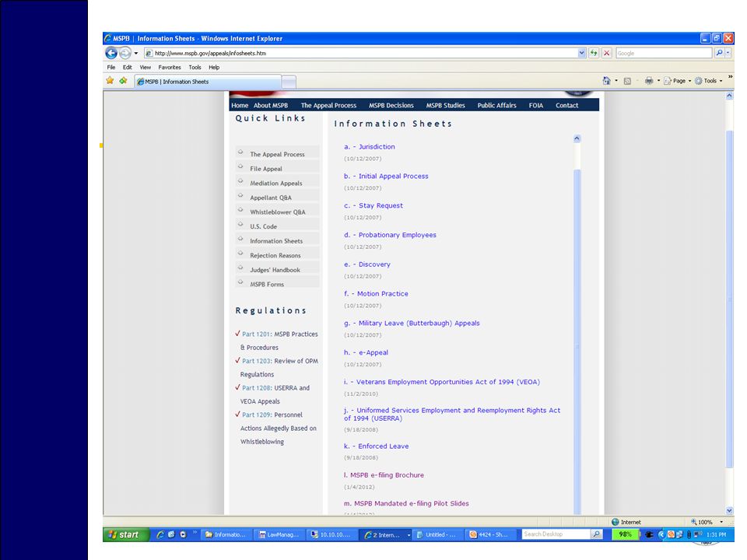Click the Search Desktop magnifier button
Screen dimensions: 747x560
(597, 534)
